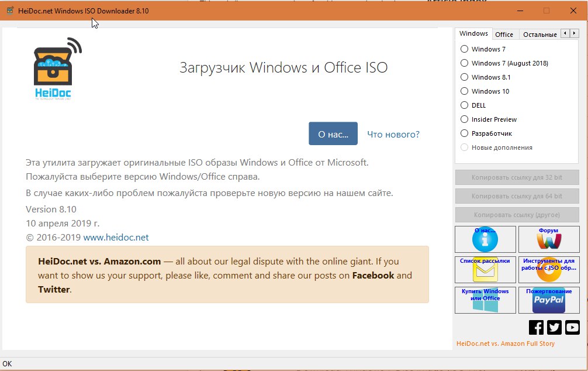
Task: Click Купить Windows или Office tile
Action: tap(485, 300)
